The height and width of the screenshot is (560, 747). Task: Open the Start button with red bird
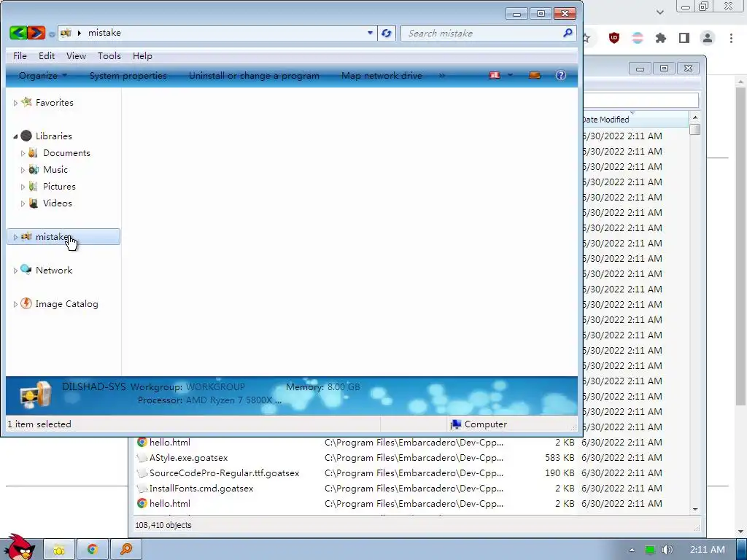pyautogui.click(x=18, y=548)
